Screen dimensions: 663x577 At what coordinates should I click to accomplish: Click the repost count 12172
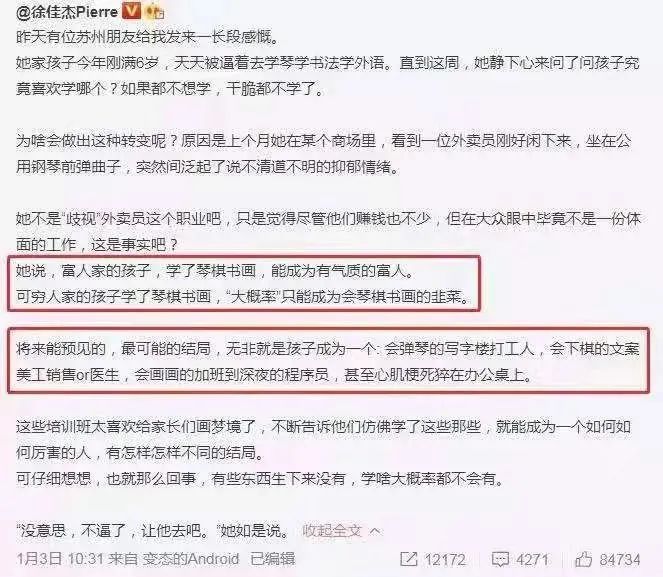click(444, 560)
